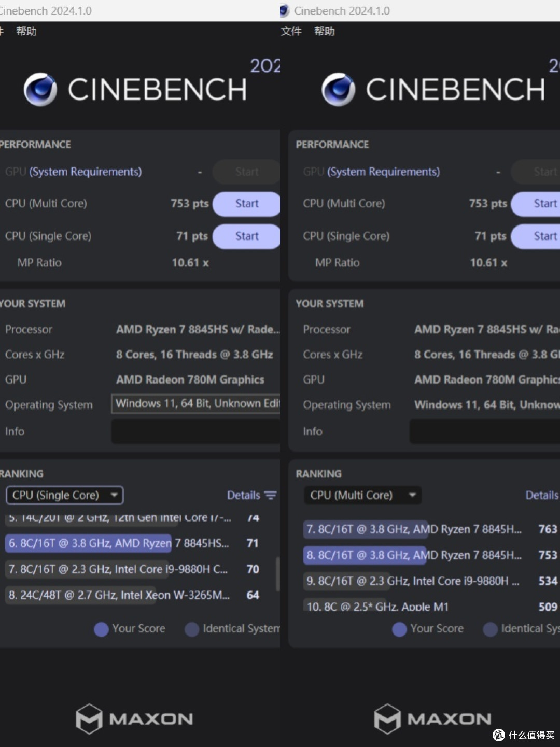Click the Details filter icon in left window
This screenshot has height=747, width=560.
click(270, 496)
